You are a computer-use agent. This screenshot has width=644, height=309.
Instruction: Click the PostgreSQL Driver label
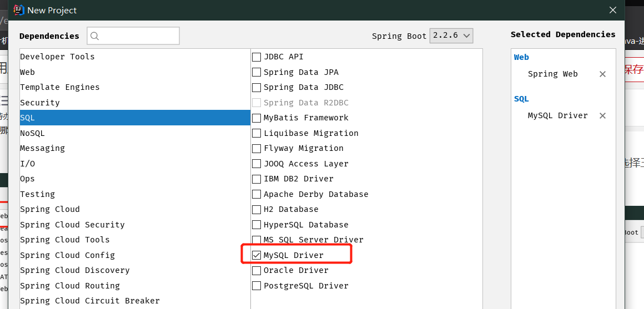[x=306, y=286]
